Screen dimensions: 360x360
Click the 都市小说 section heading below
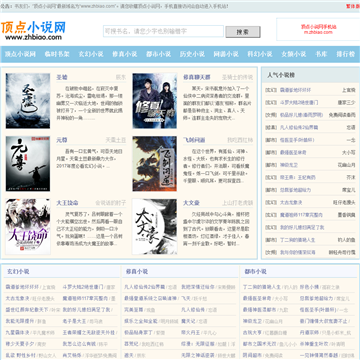(255, 272)
